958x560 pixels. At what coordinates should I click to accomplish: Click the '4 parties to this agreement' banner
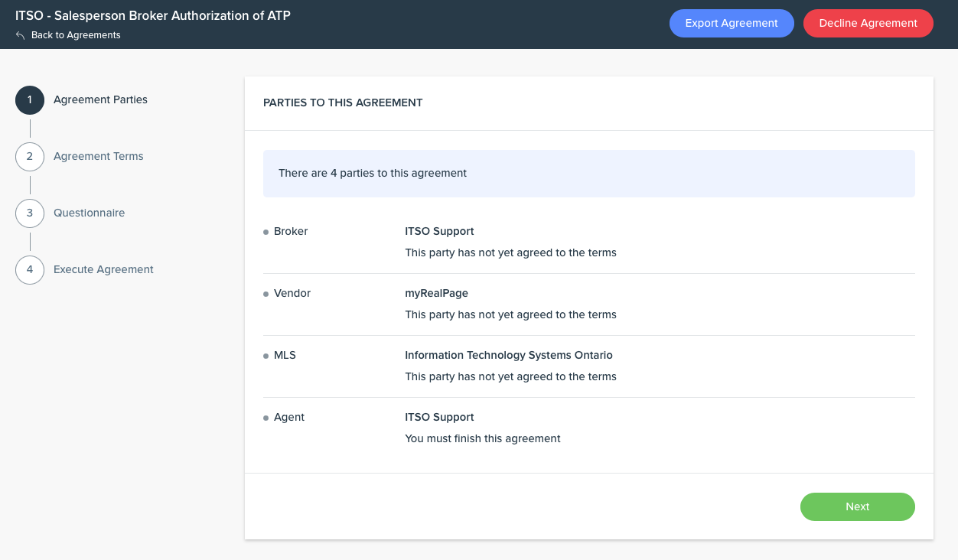(588, 174)
